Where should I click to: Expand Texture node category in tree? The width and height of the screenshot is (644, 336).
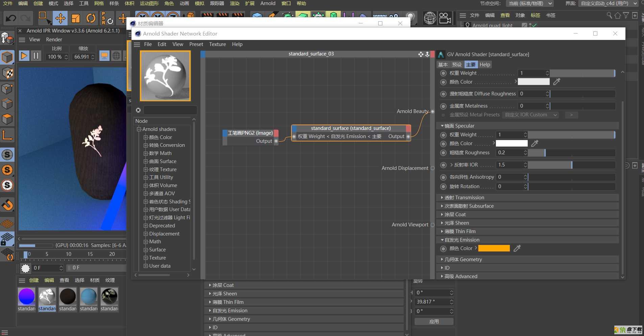point(146,170)
